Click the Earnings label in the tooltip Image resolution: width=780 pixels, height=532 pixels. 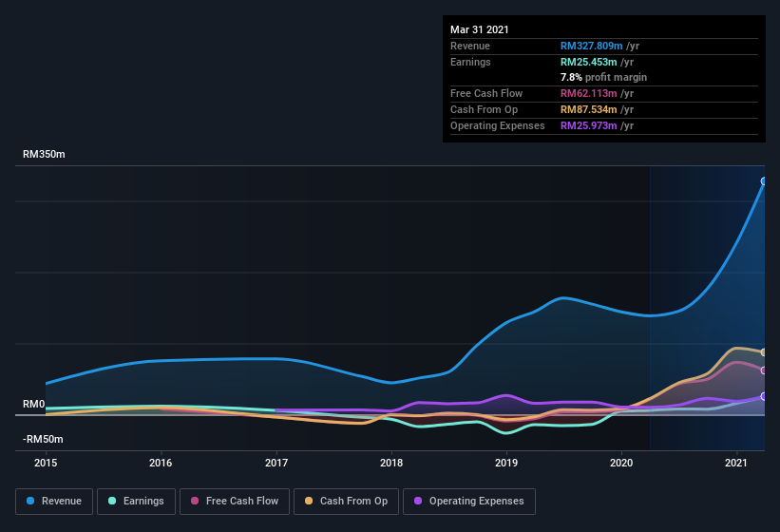[470, 62]
